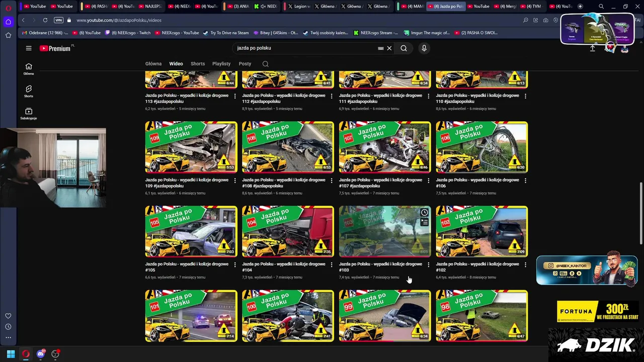Open options menu for video #102
The width and height of the screenshot is (644, 362).
[x=525, y=264]
